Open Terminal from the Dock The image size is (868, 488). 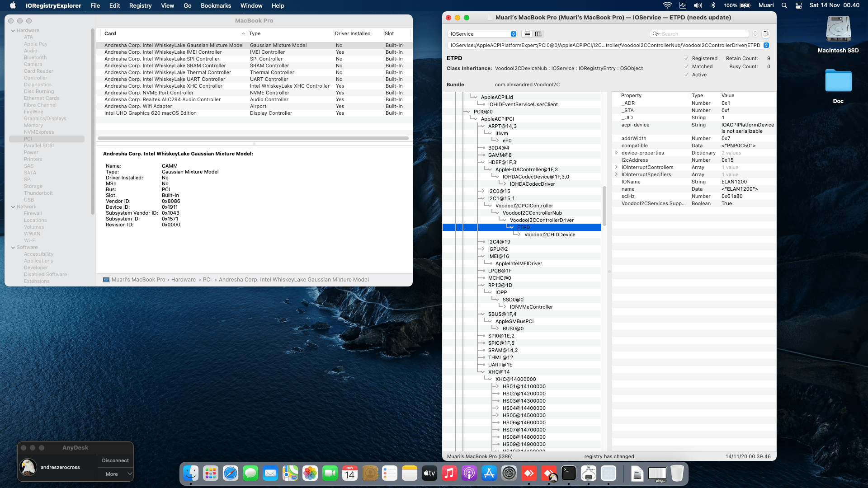pos(568,473)
